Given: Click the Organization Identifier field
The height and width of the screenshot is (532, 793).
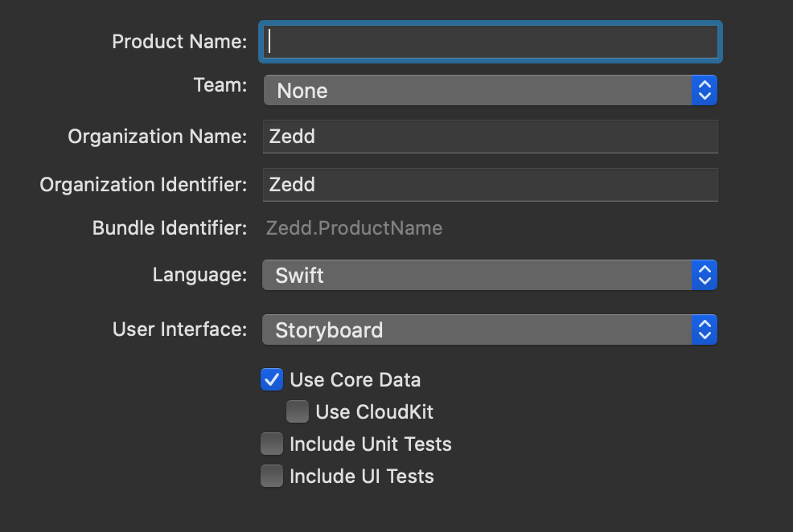Looking at the screenshot, I should (x=491, y=185).
